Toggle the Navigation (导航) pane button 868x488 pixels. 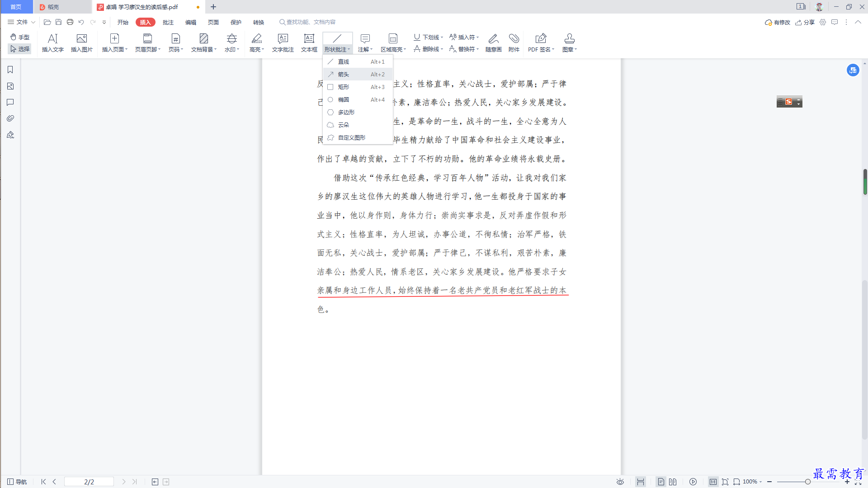(x=17, y=482)
